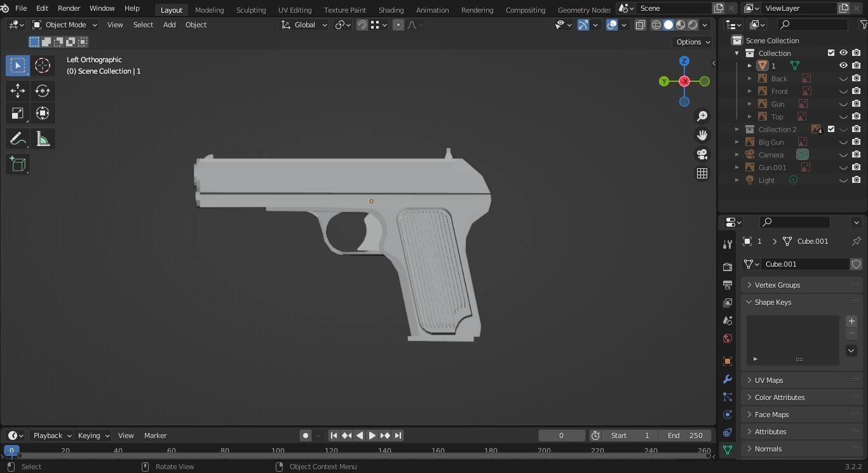The width and height of the screenshot is (868, 473).
Task: Uncheck the Collection 2 checkbox
Action: click(831, 129)
